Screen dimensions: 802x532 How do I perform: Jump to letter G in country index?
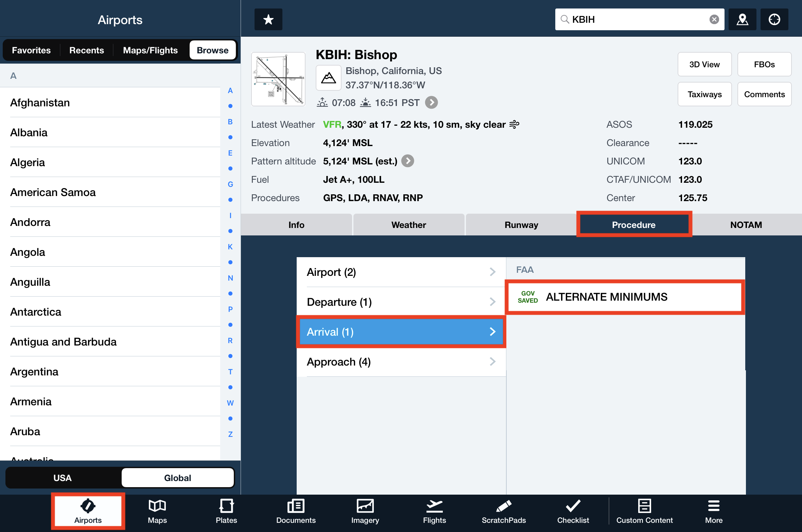(230, 184)
